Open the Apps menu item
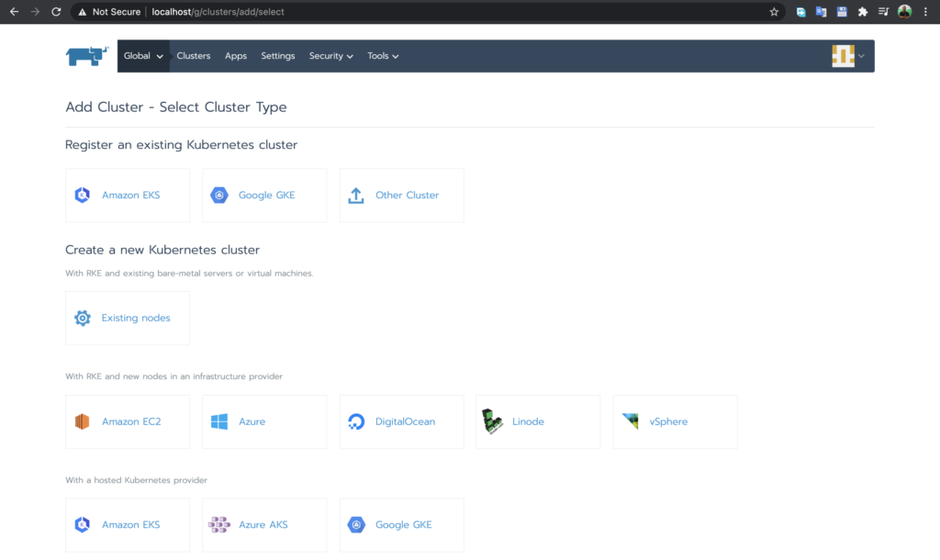 pos(236,56)
